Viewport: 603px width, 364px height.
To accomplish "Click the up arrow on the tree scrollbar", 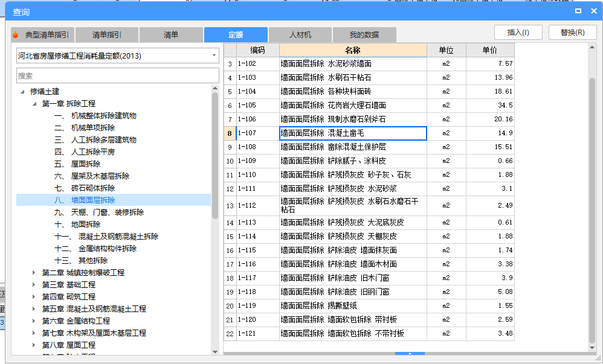I will [214, 89].
